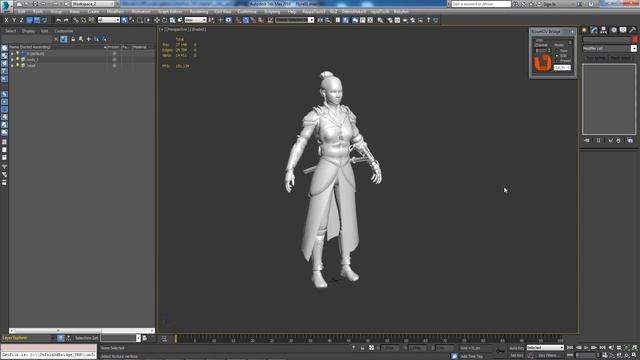Click the Save icon in quick access toolbar
Image resolution: width=640 pixels, height=360 pixels.
[x=35, y=4]
